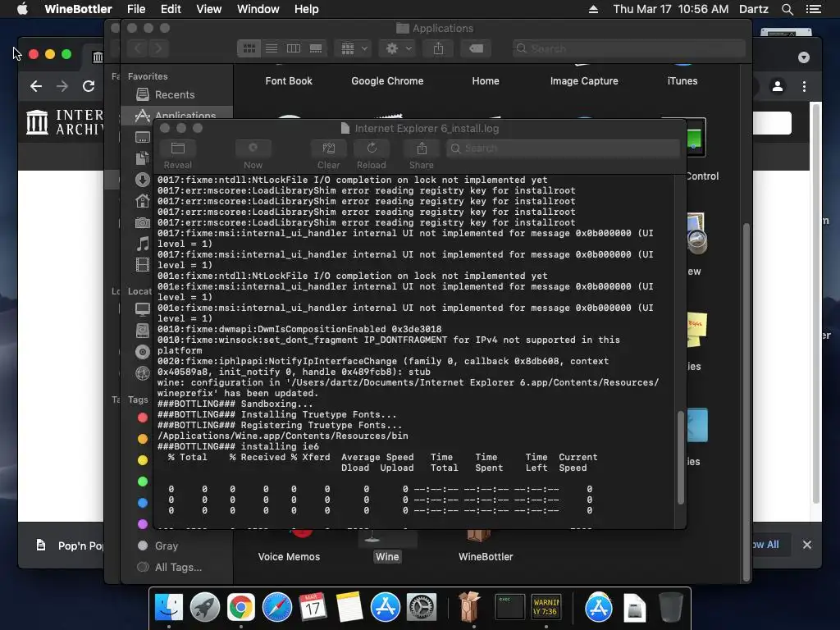Open Finder from the Dock
The height and width of the screenshot is (630, 840).
[x=169, y=608]
